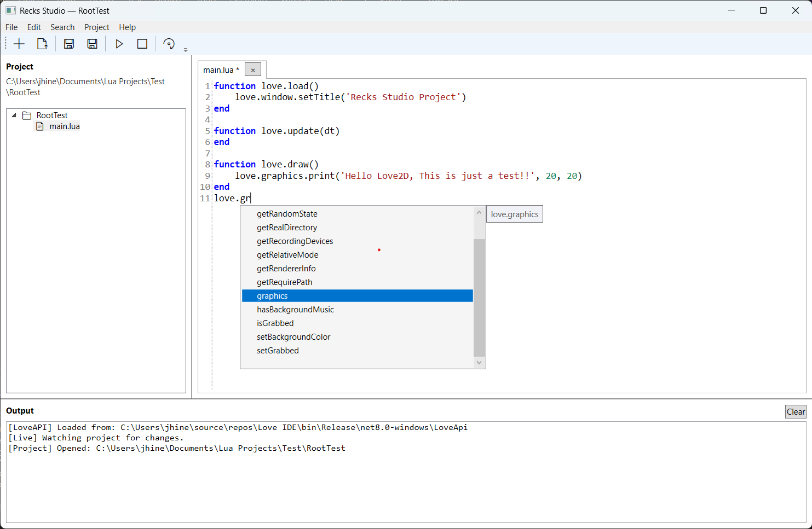Open the Search menu
This screenshot has height=529, width=812.
pyautogui.click(x=62, y=27)
